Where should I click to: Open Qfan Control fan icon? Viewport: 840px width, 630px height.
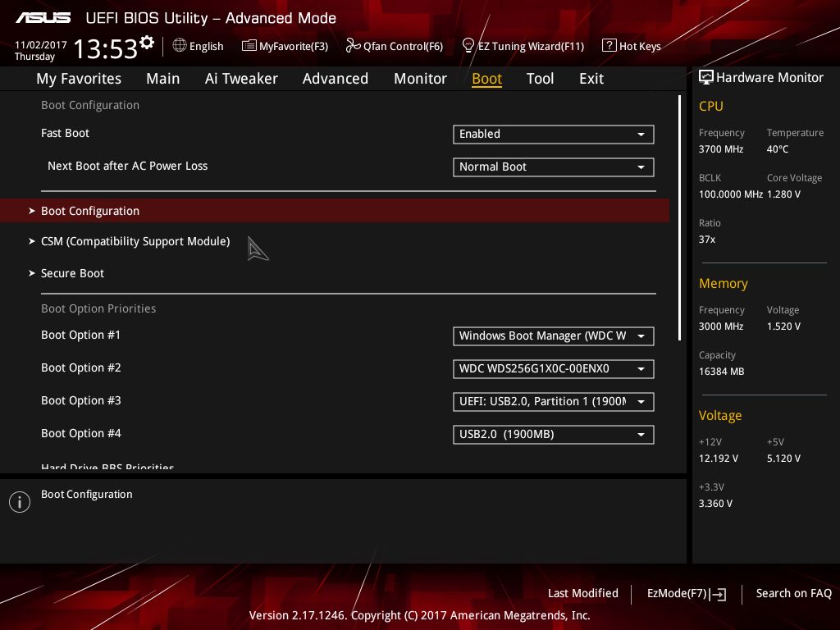pyautogui.click(x=353, y=46)
